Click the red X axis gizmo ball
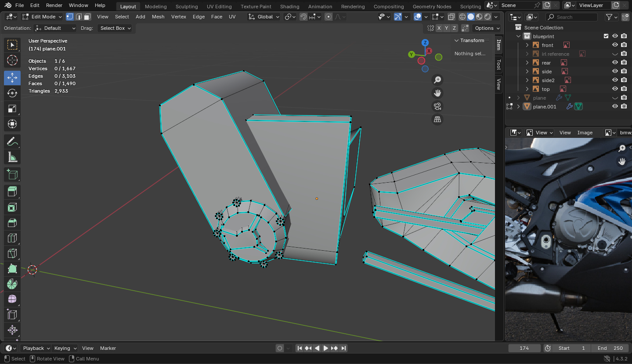 (429, 51)
